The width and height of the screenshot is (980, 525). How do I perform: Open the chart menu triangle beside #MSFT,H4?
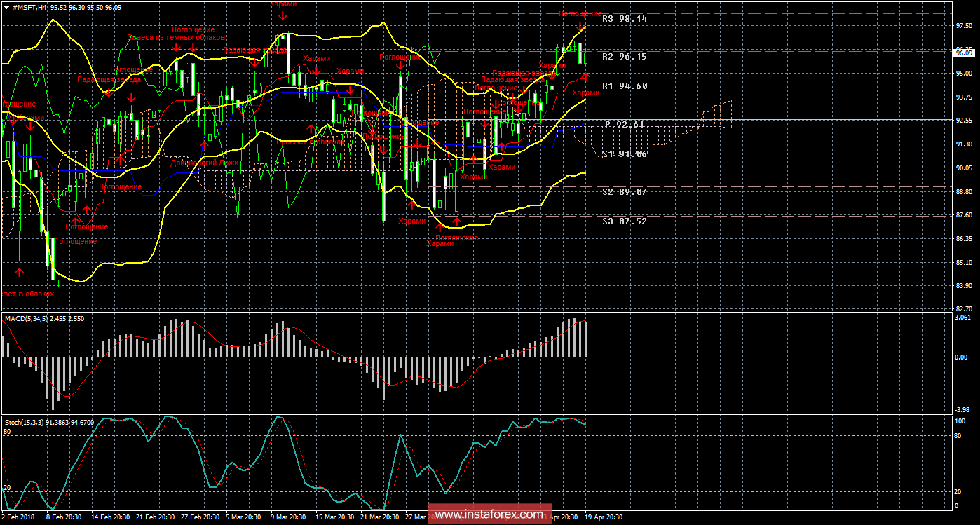tap(6, 6)
